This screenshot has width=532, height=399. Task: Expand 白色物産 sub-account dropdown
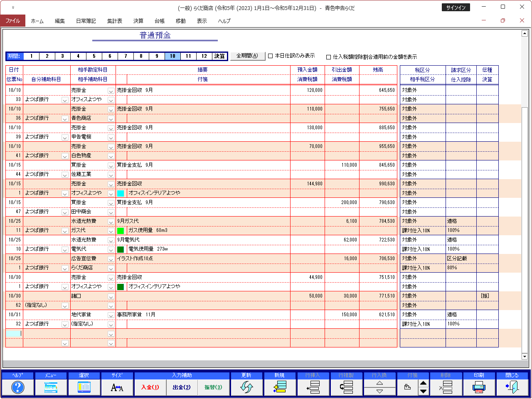coord(111,156)
